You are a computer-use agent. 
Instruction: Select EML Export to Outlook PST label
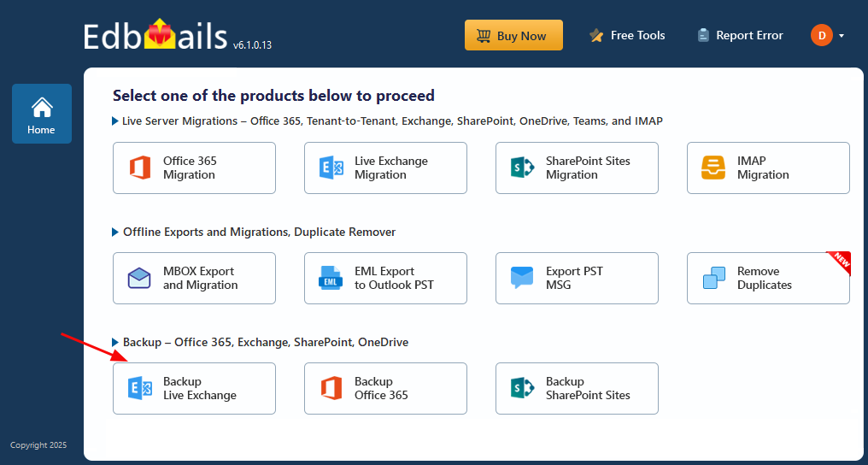click(394, 278)
